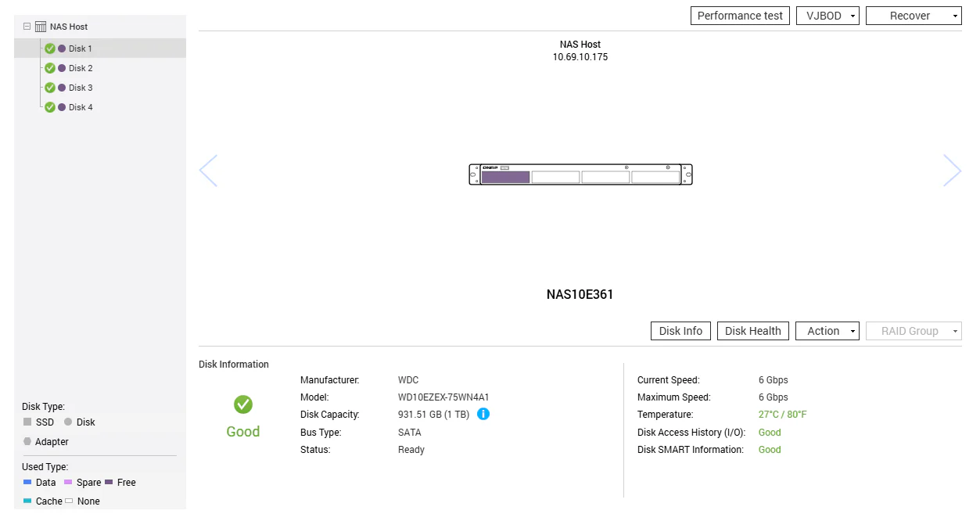This screenshot has width=980, height=521.
Task: Click the SSD square legend icon
Action: pos(27,422)
